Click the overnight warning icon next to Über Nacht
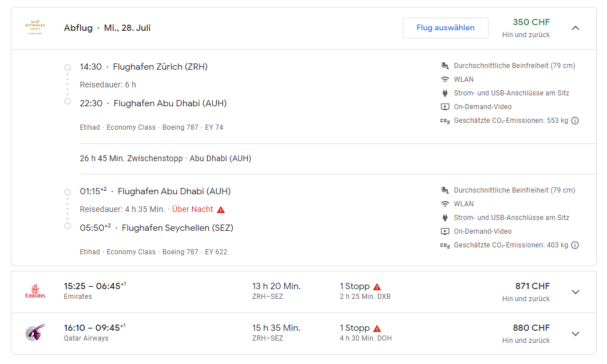This screenshot has height=364, width=607. point(221,210)
